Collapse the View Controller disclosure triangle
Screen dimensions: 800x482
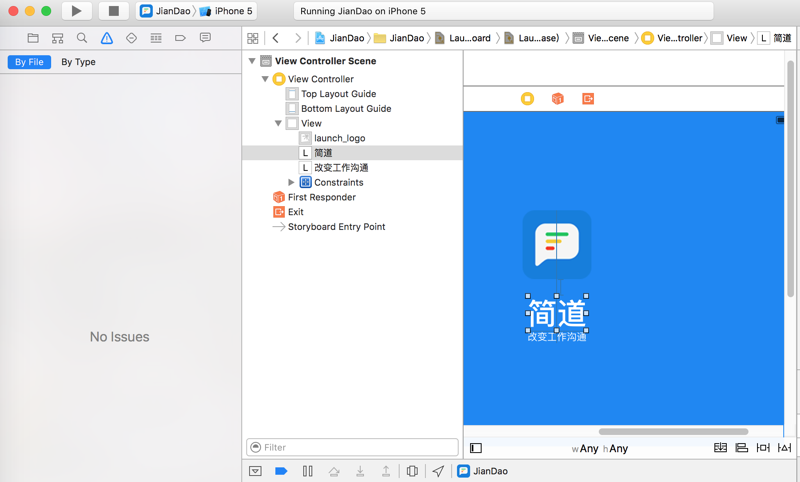click(265, 79)
